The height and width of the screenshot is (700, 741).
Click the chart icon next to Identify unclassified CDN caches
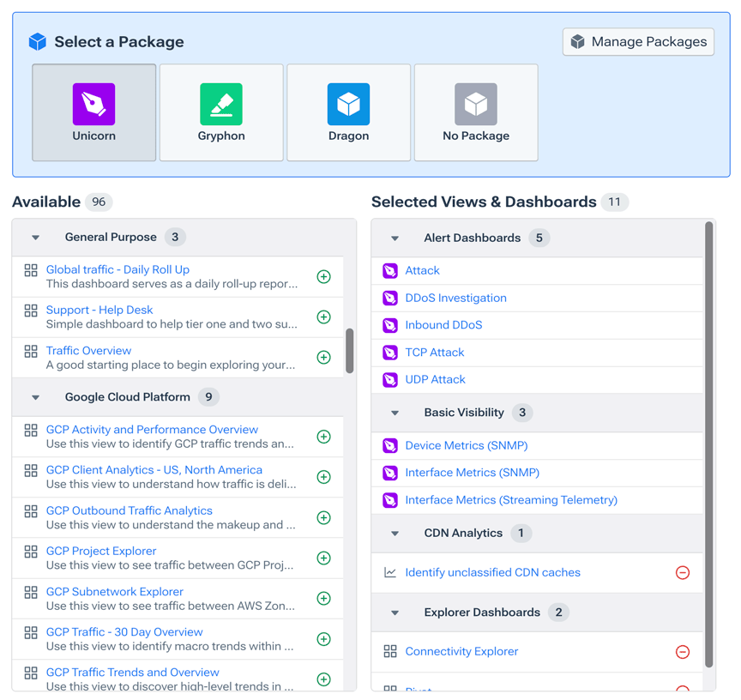(389, 572)
